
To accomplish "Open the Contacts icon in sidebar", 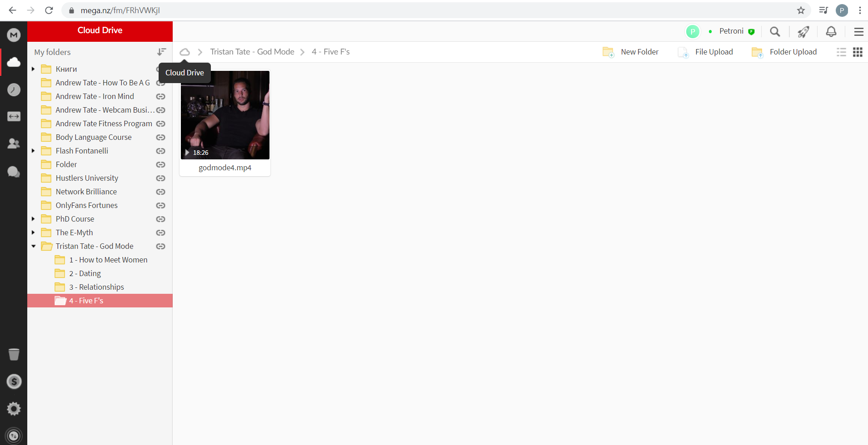I will click(14, 144).
